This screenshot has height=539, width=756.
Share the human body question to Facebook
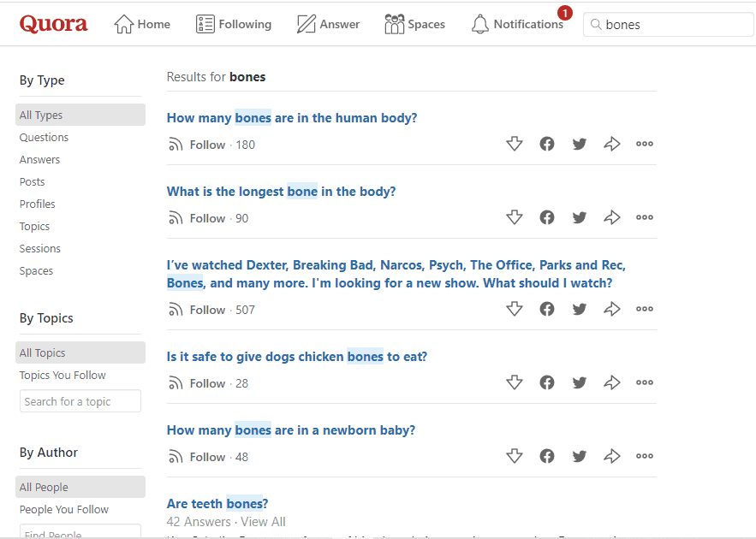coord(547,144)
